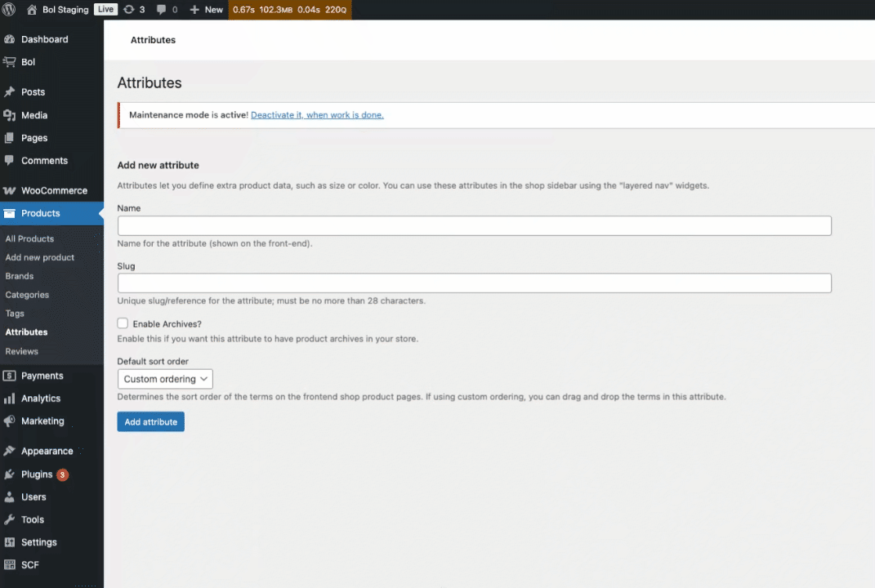Open Brands submenu item
The width and height of the screenshot is (875, 588).
pyautogui.click(x=20, y=276)
